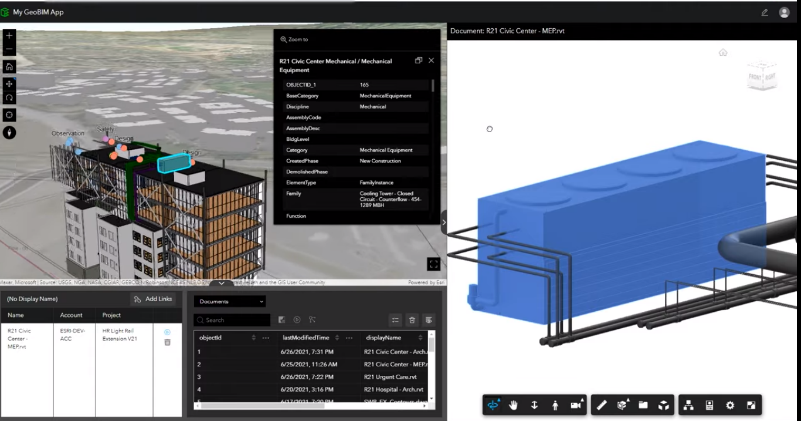Click the clear selection icon in table toolbar
This screenshot has height=421, width=801.
point(312,320)
